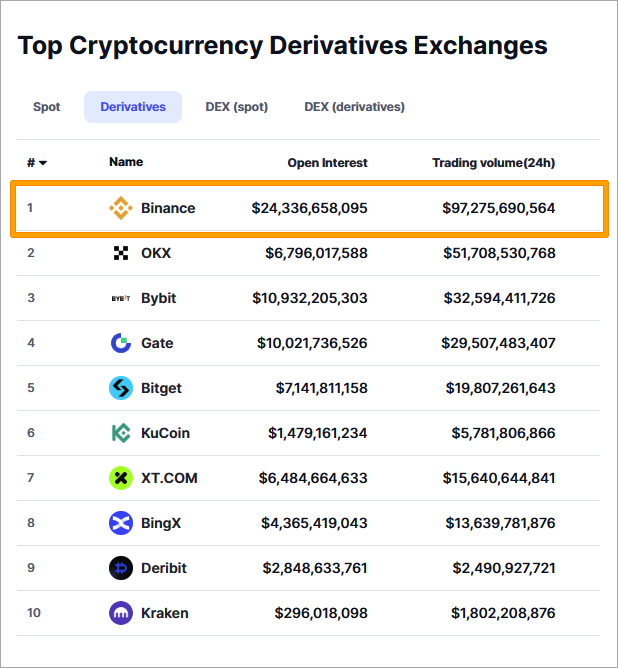Sort by Trading volume(24h) header

[493, 163]
